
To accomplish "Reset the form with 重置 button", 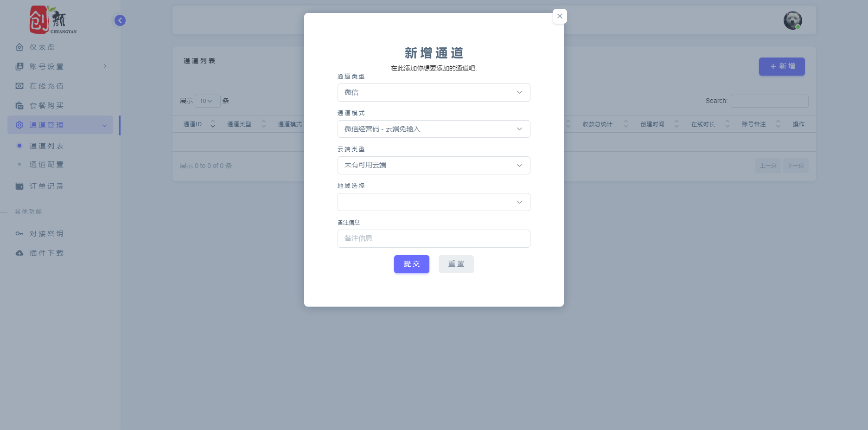I will tap(456, 264).
